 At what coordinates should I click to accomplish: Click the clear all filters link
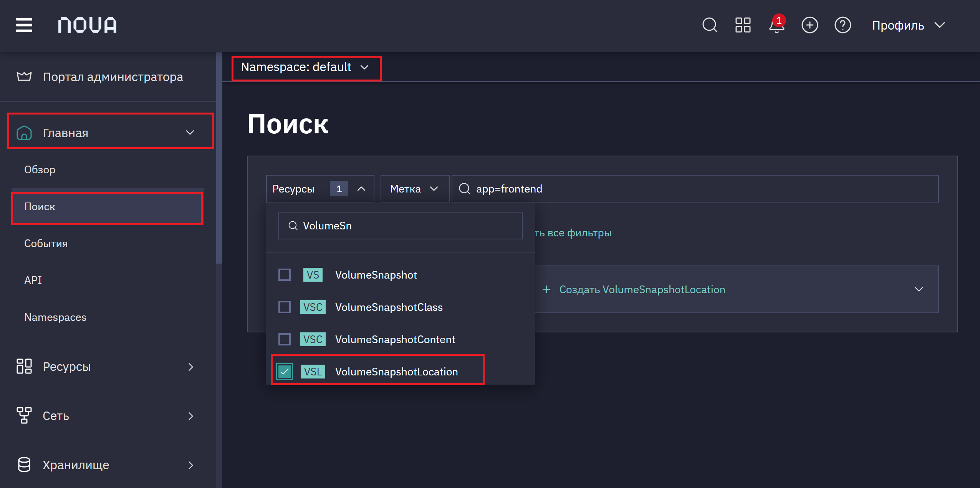click(573, 233)
